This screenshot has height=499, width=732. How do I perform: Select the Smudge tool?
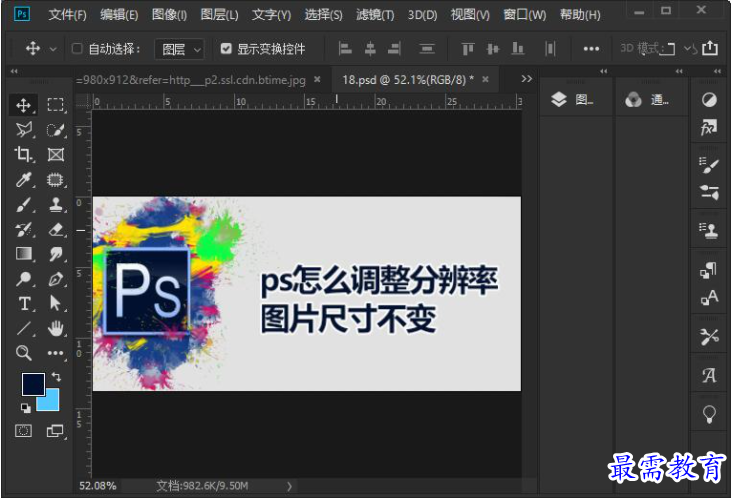tap(56, 253)
